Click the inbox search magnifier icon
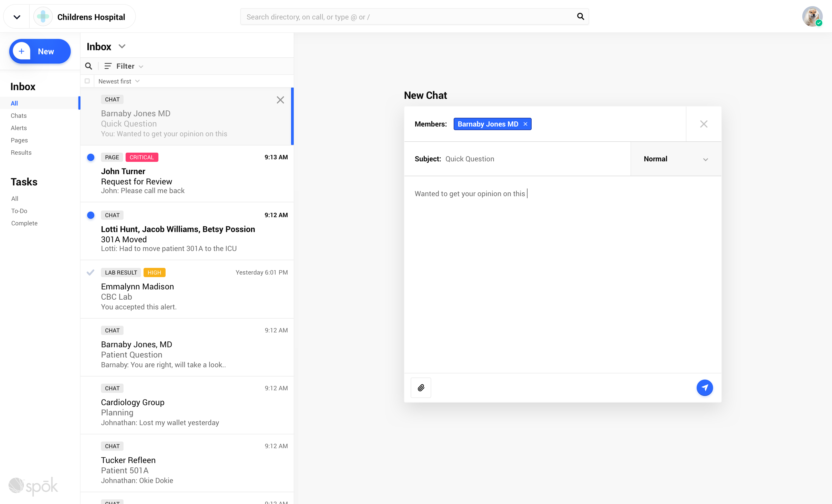Image resolution: width=832 pixels, height=504 pixels. [88, 66]
